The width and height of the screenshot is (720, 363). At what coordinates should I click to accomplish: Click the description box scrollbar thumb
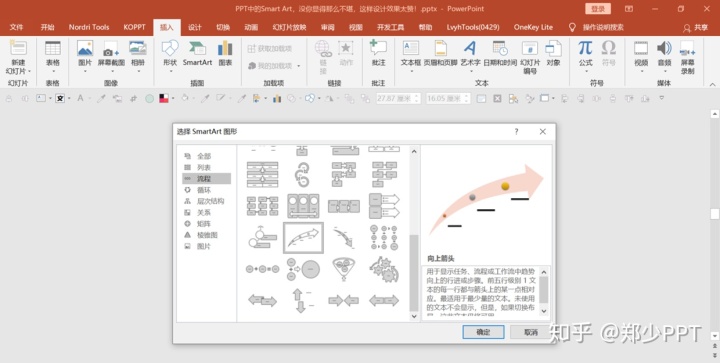(x=544, y=290)
